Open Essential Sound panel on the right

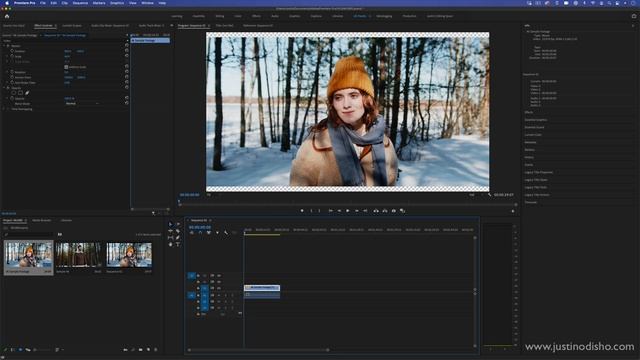(534, 127)
